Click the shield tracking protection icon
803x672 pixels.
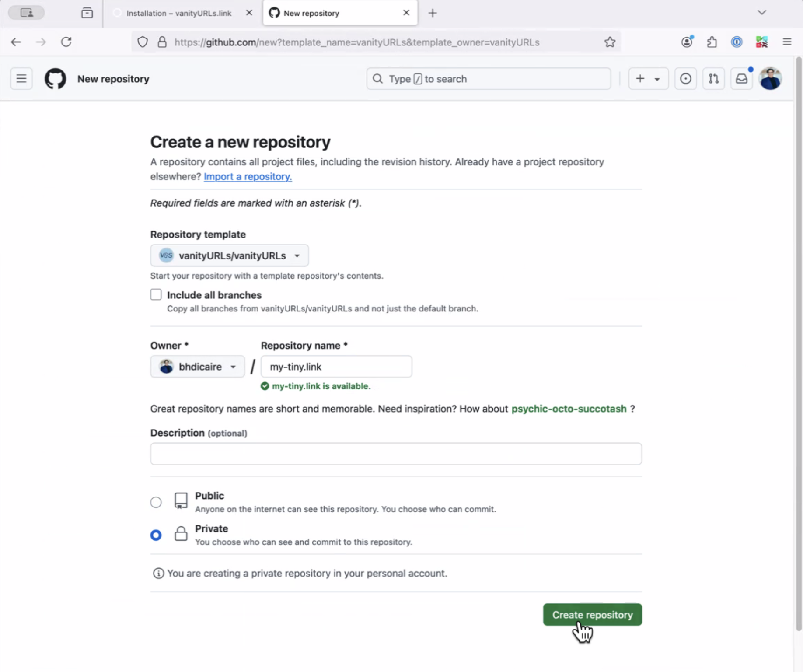pos(143,42)
